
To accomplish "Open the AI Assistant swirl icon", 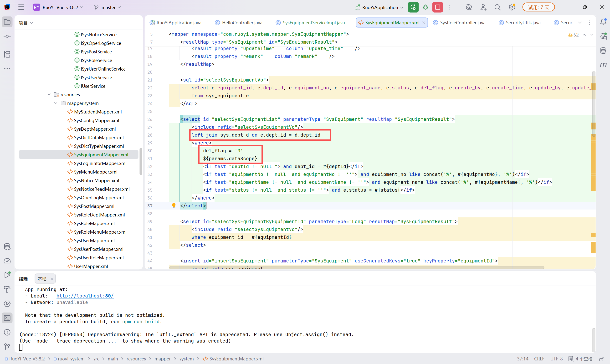I will tap(469, 7).
